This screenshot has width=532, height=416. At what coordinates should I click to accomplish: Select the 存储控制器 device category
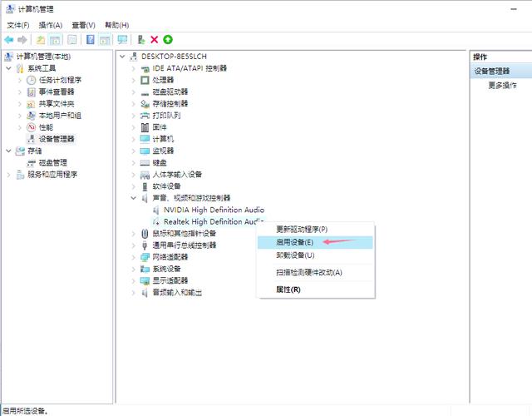[x=170, y=103]
